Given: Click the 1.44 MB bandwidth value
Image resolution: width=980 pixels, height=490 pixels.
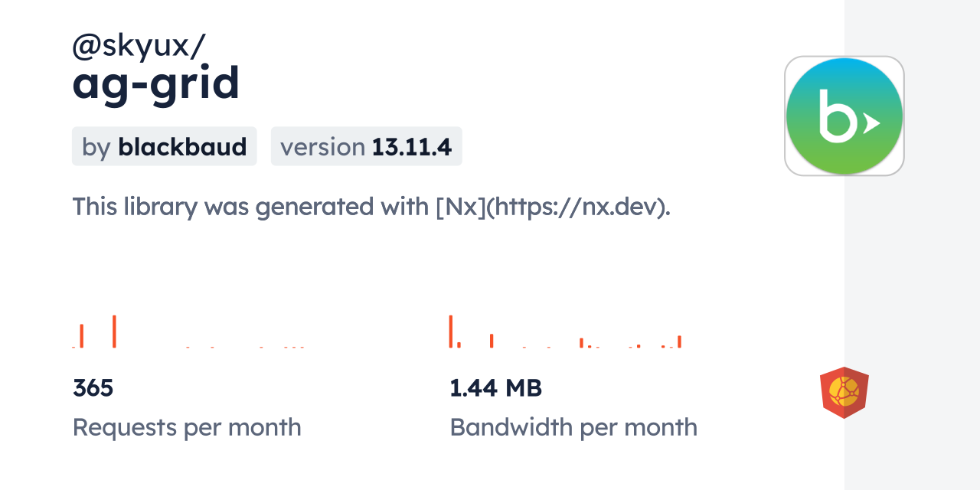Looking at the screenshot, I should pos(495,388).
